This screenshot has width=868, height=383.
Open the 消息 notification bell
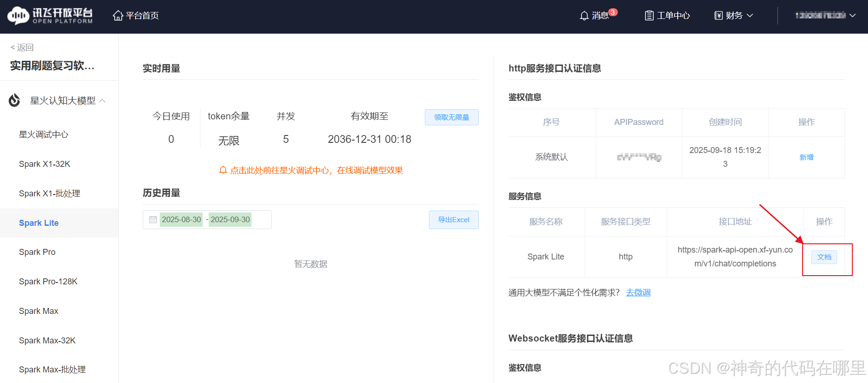(x=584, y=16)
